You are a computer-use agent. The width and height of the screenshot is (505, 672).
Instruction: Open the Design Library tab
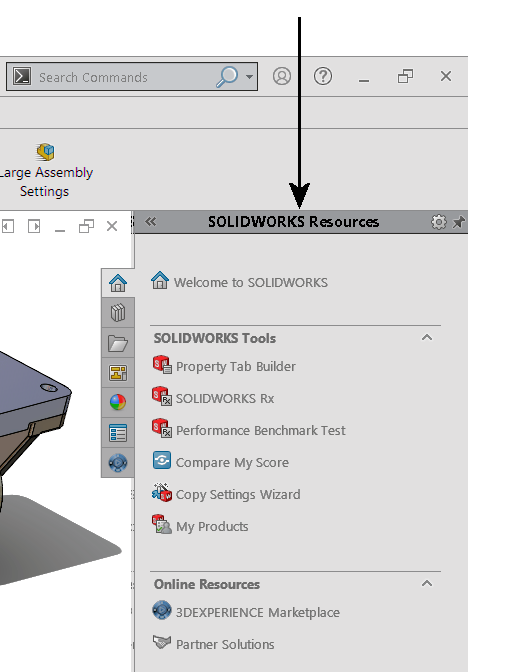click(118, 313)
